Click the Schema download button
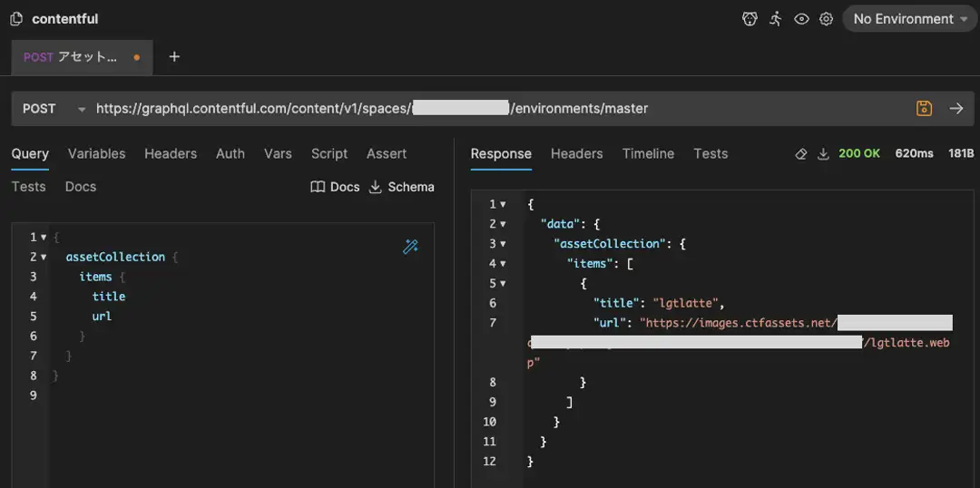Image resolution: width=980 pixels, height=488 pixels. click(402, 187)
